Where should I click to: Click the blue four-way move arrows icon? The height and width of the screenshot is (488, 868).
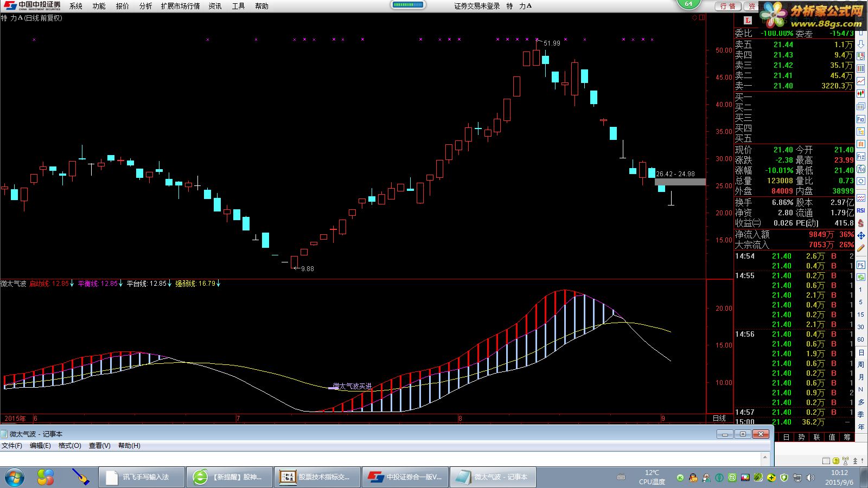[861, 236]
